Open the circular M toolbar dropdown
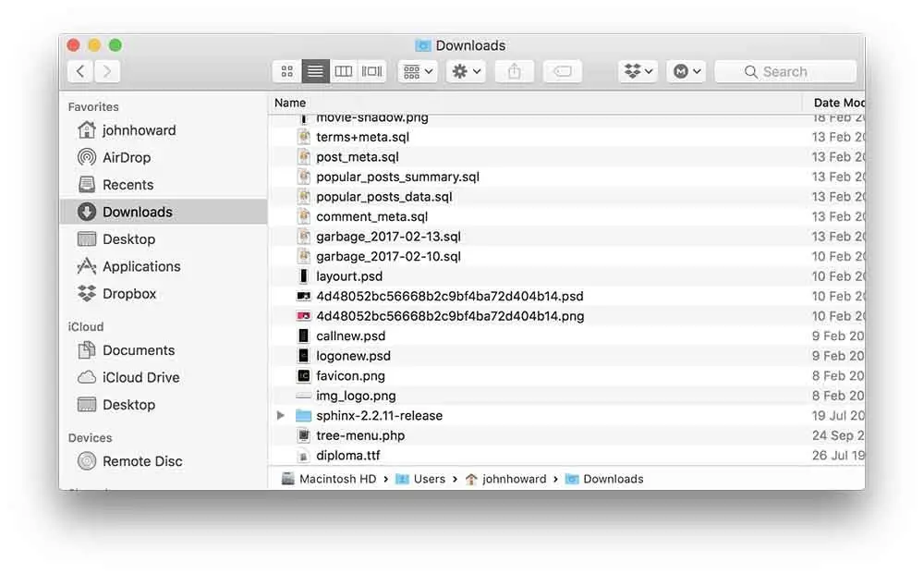The image size is (924, 574). [x=687, y=71]
